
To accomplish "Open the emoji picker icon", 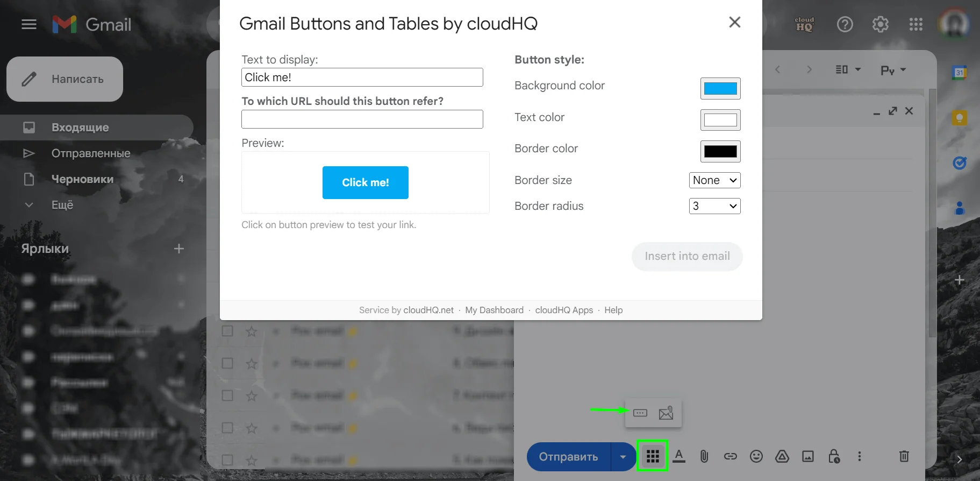I will pos(756,456).
